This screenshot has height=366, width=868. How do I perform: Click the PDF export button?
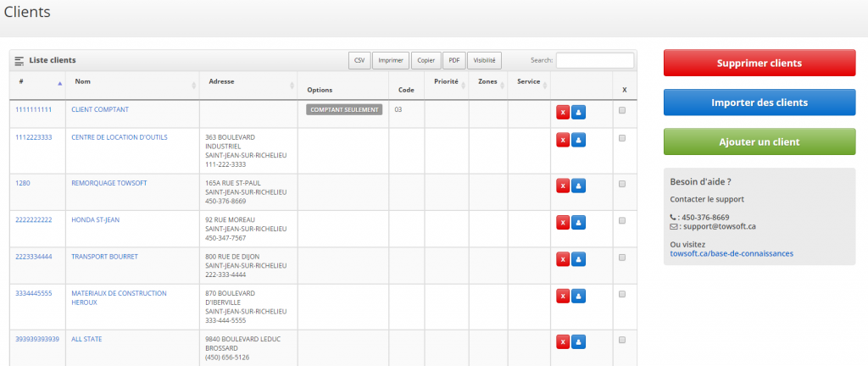(454, 61)
